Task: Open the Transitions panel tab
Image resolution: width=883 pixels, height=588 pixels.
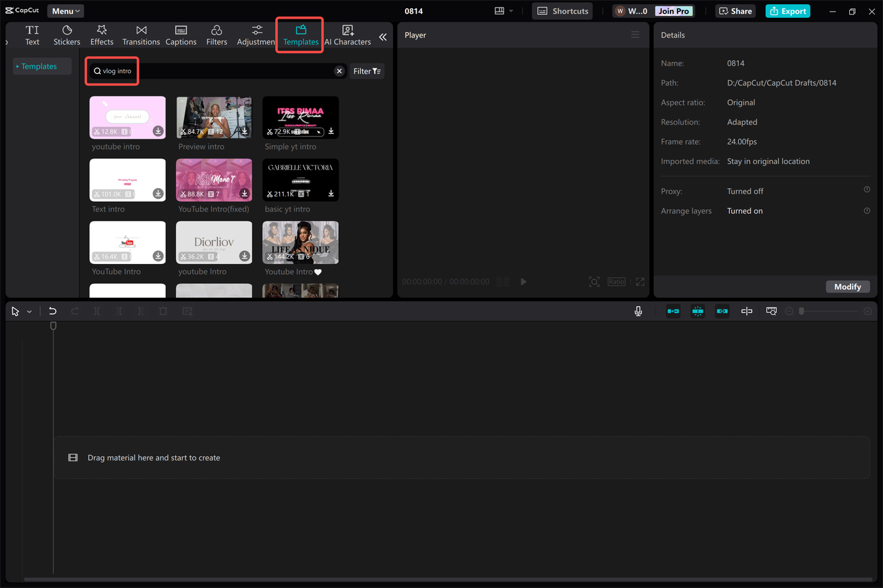Action: point(141,35)
